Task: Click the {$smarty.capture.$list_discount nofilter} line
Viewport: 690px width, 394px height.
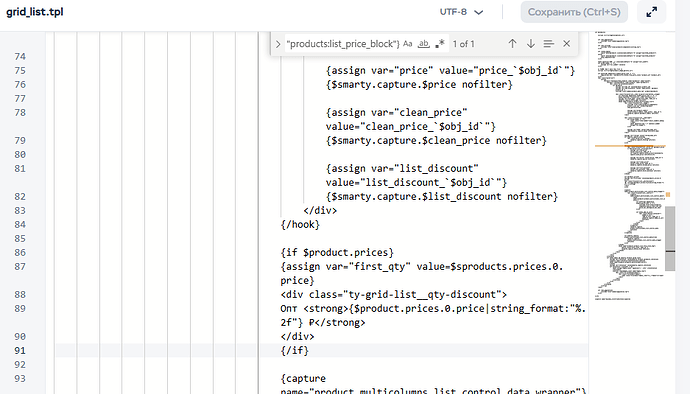Action: [442, 196]
